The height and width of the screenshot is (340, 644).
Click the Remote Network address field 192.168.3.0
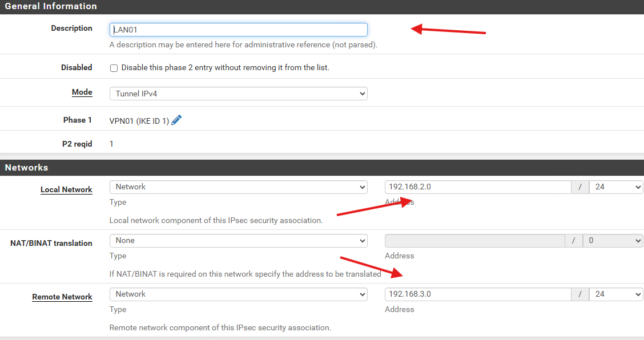click(478, 294)
